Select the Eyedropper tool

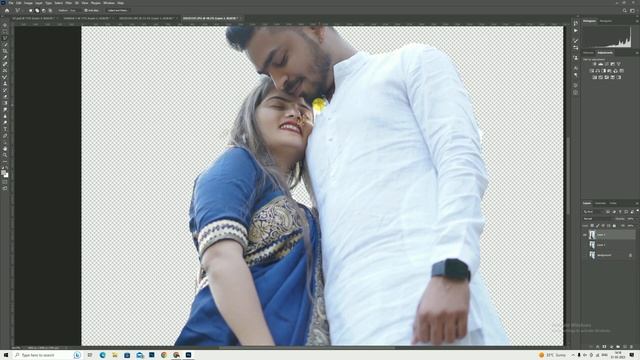[5, 58]
